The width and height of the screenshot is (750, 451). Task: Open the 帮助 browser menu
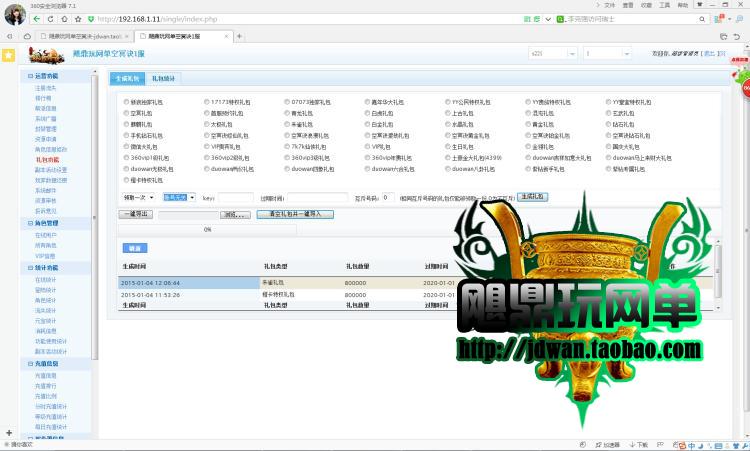(683, 5)
